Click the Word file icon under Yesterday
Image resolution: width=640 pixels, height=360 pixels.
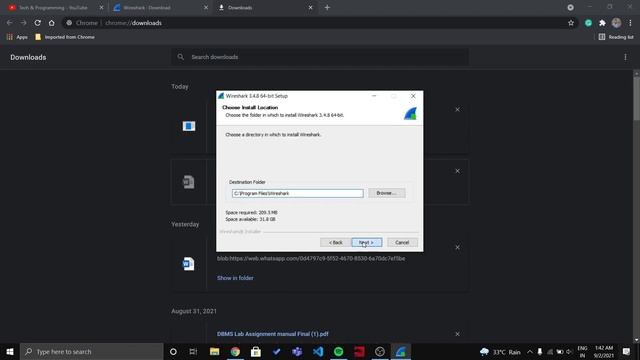[x=188, y=264]
